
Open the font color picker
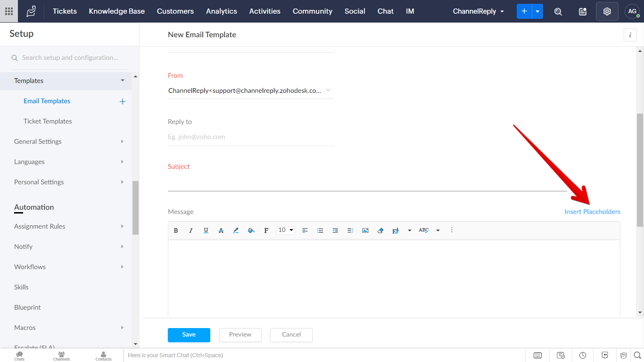click(236, 230)
